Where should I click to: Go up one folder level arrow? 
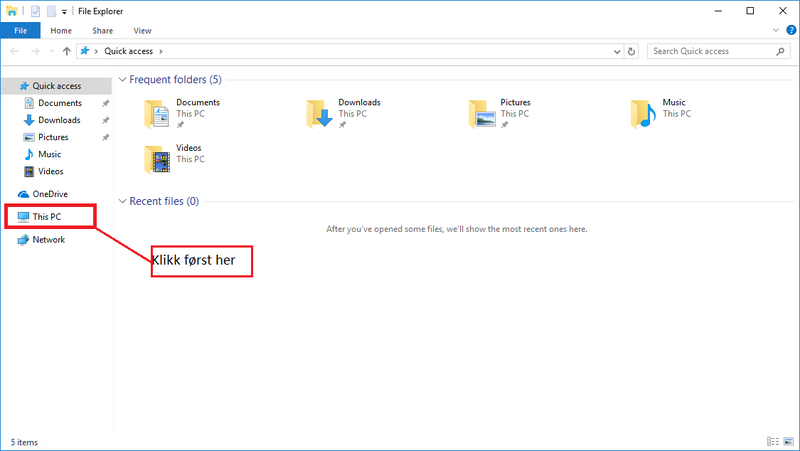pyautogui.click(x=66, y=51)
